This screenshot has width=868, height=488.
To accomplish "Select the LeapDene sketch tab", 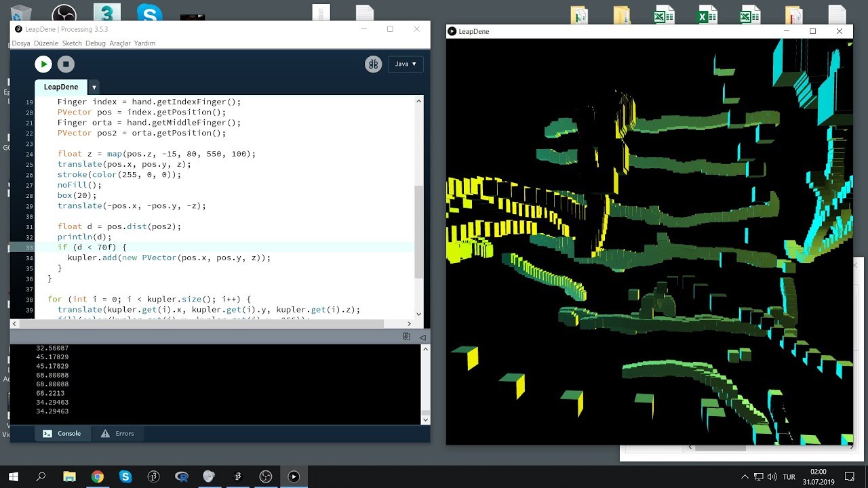I will point(61,87).
